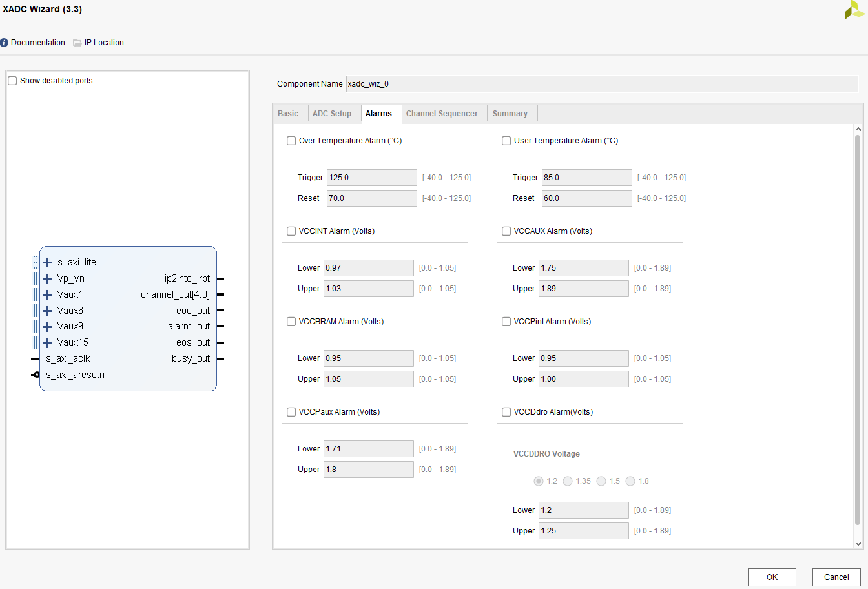The height and width of the screenshot is (589, 868).
Task: Click the Component Name field
Action: click(x=602, y=84)
